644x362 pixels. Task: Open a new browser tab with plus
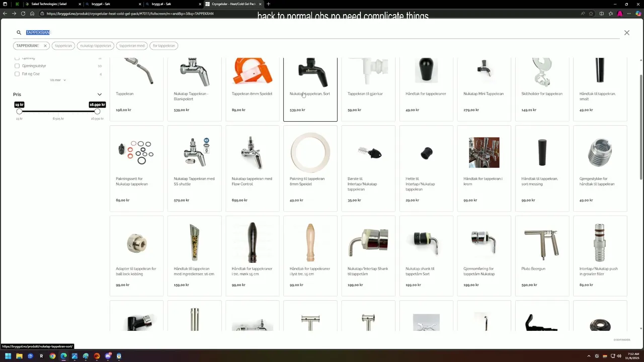pos(268,4)
